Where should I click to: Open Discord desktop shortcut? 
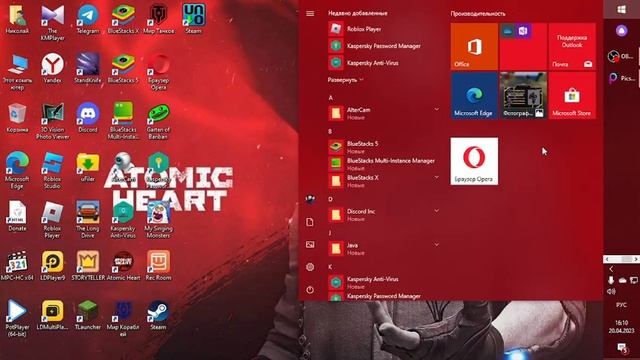(x=88, y=118)
